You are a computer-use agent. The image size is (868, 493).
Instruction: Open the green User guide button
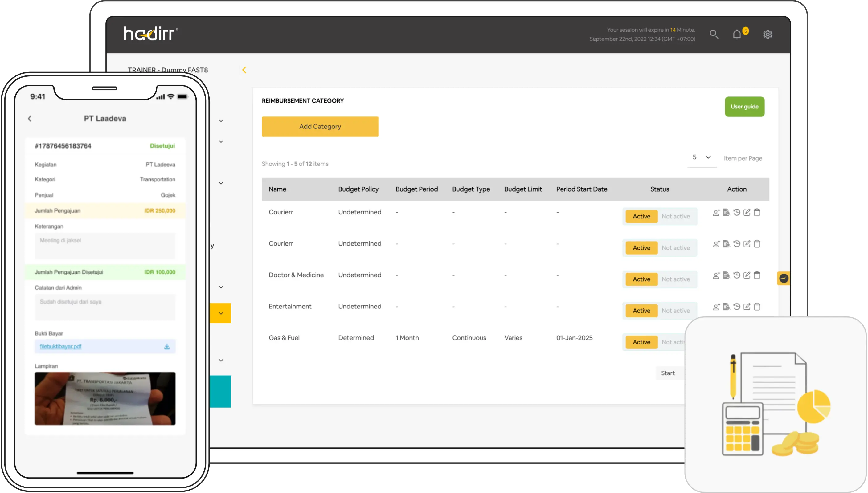click(x=744, y=107)
